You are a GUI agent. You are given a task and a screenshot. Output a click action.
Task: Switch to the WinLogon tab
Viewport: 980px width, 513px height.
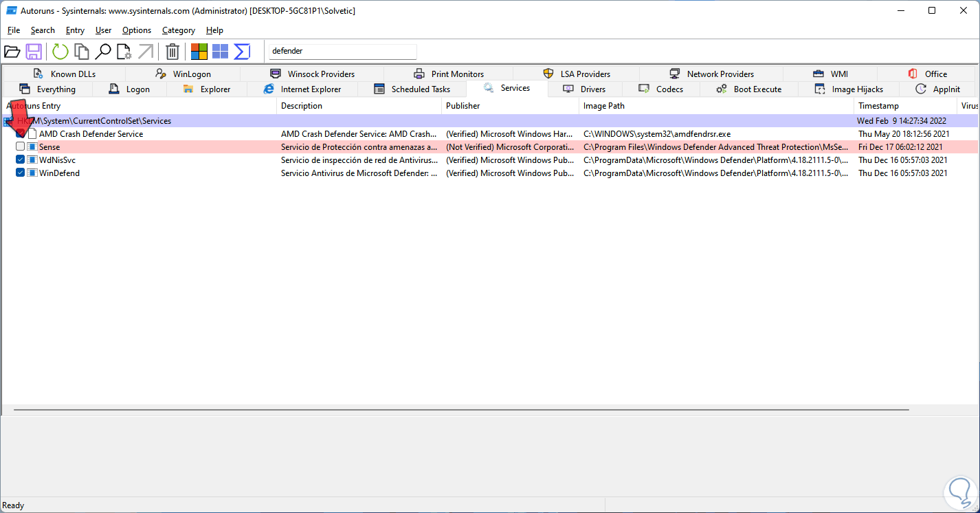183,74
